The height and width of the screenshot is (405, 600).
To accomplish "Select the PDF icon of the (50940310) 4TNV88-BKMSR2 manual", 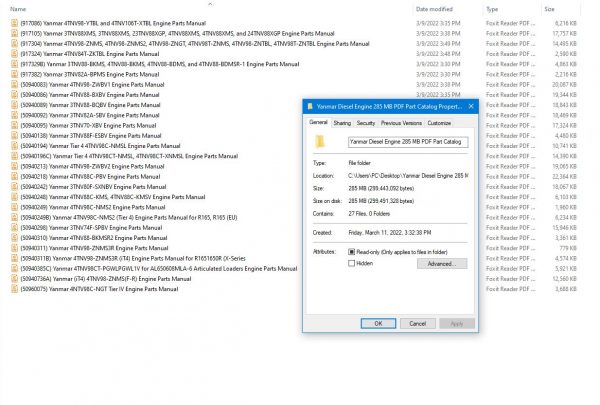I will coord(15,238).
